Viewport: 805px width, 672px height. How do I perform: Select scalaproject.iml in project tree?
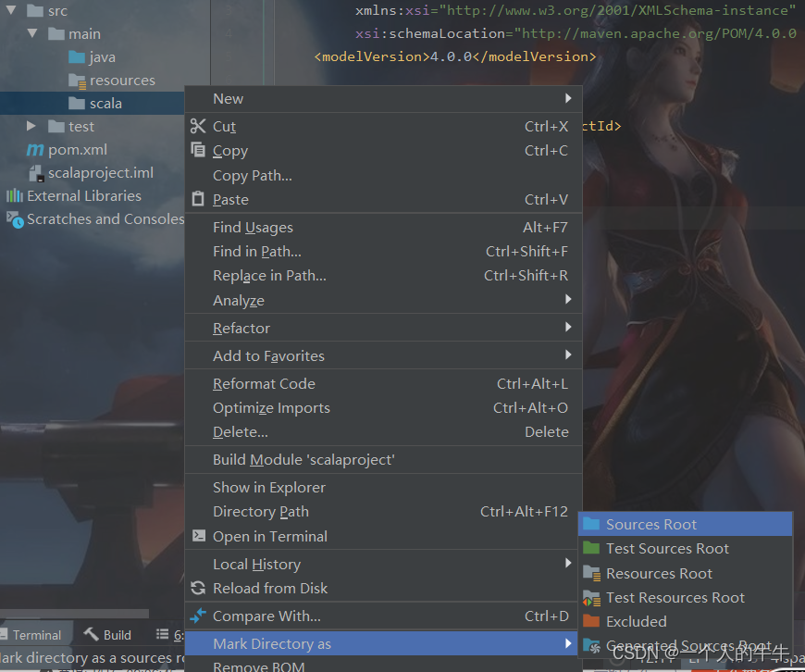pos(101,173)
